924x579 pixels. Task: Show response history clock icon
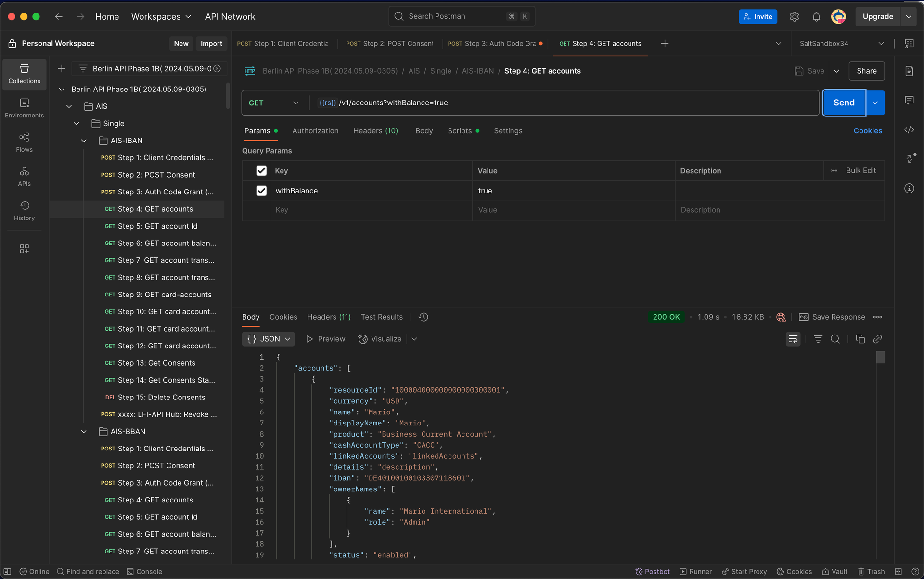(423, 317)
